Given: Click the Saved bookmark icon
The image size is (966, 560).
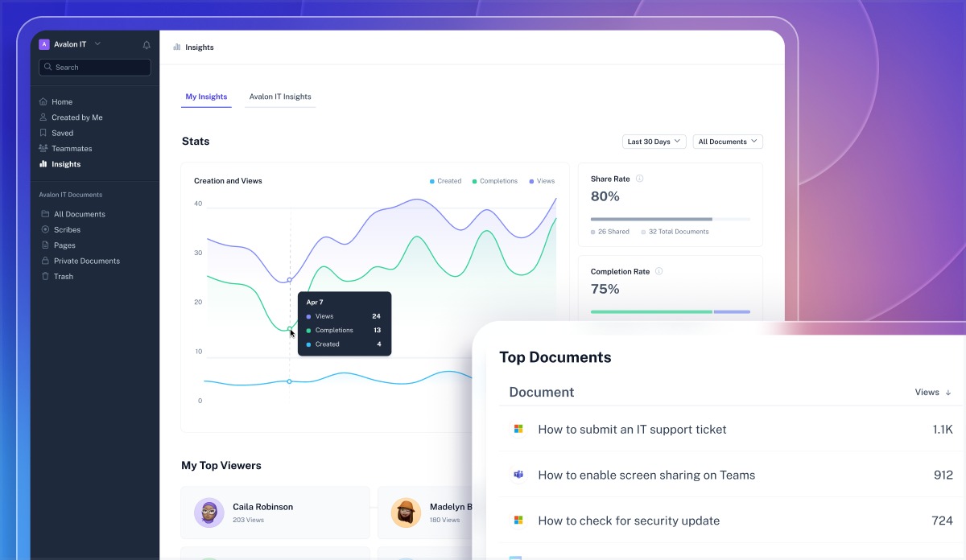Looking at the screenshot, I should pos(43,133).
